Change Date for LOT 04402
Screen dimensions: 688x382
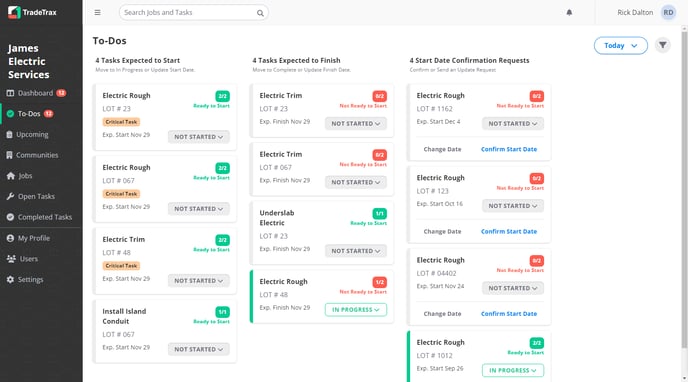pos(442,314)
